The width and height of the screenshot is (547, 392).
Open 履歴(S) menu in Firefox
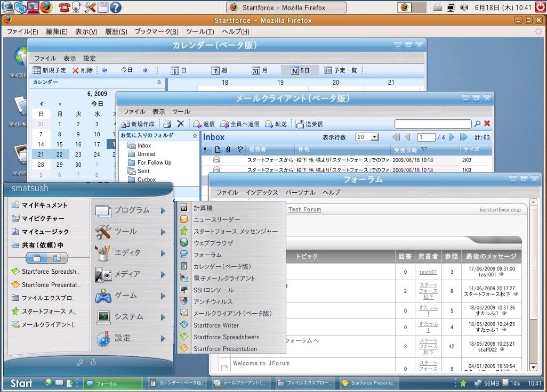pos(116,32)
